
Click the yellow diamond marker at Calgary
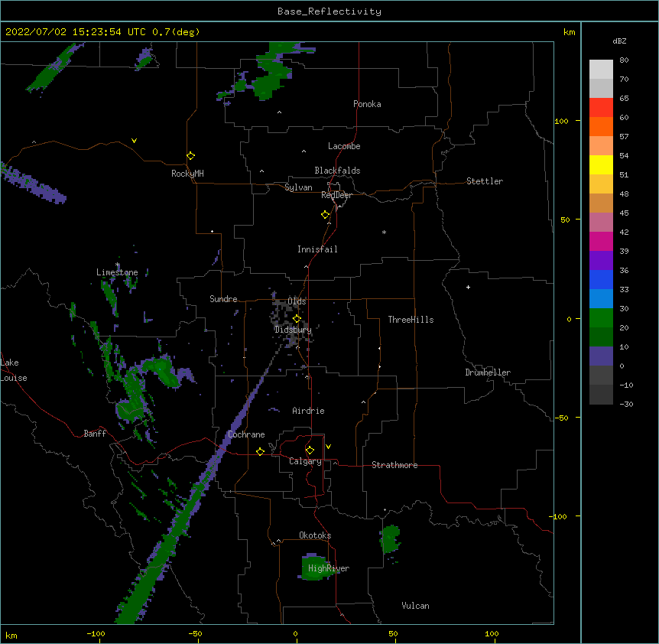click(310, 450)
